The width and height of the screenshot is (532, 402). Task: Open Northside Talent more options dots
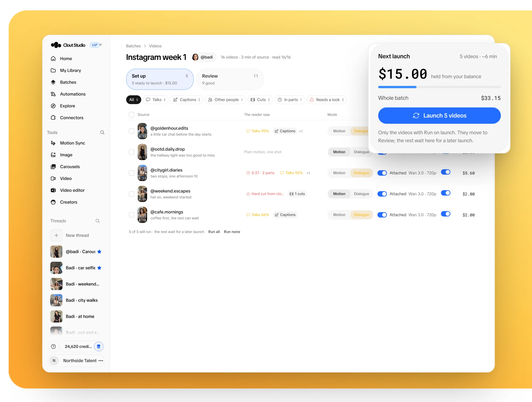101,361
